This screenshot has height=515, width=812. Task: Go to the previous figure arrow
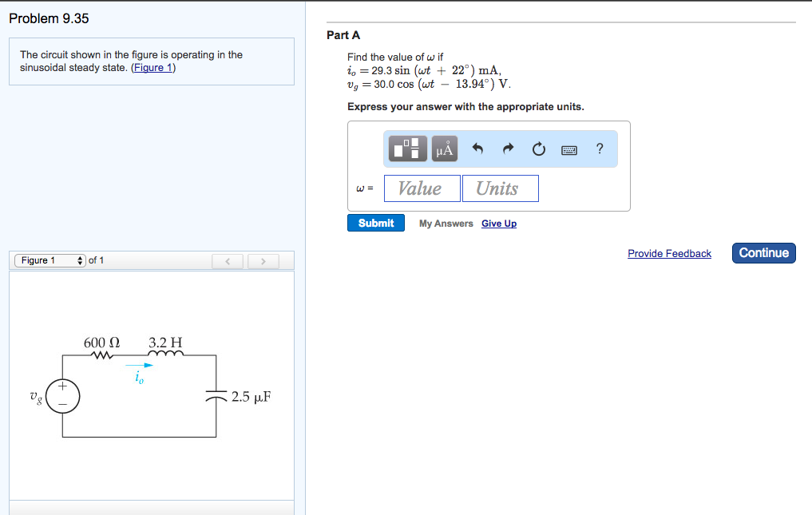click(x=228, y=261)
